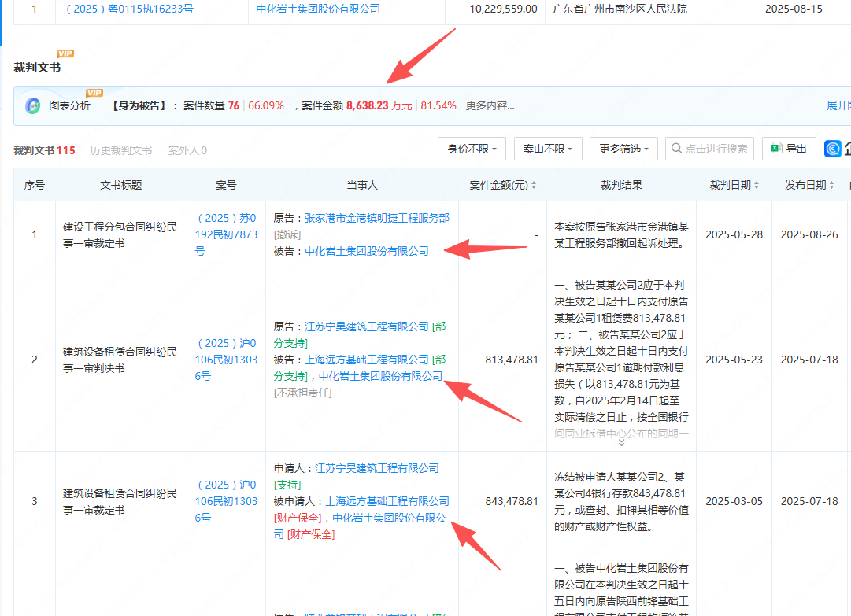Open 中化岩土集团股份有限公 link in row 3

point(389,518)
